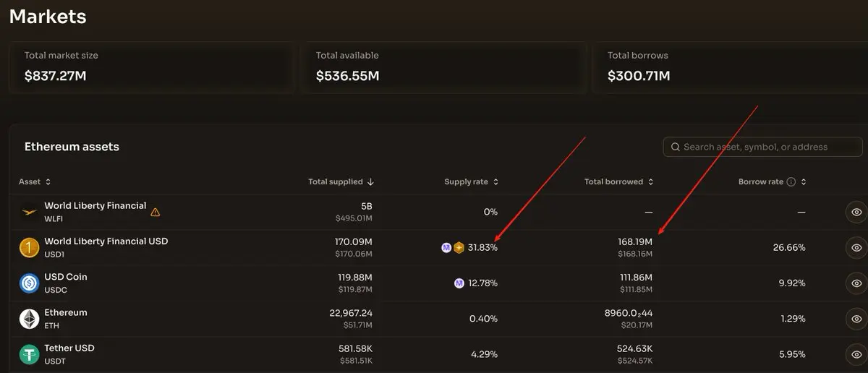Open details via eye icon for USDT row
The height and width of the screenshot is (373, 868).
point(856,354)
